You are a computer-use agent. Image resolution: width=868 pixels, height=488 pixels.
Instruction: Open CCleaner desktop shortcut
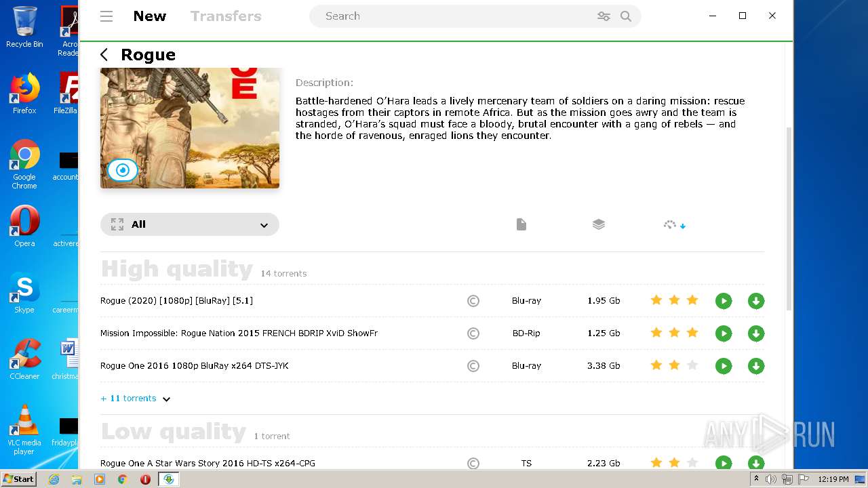pos(24,359)
